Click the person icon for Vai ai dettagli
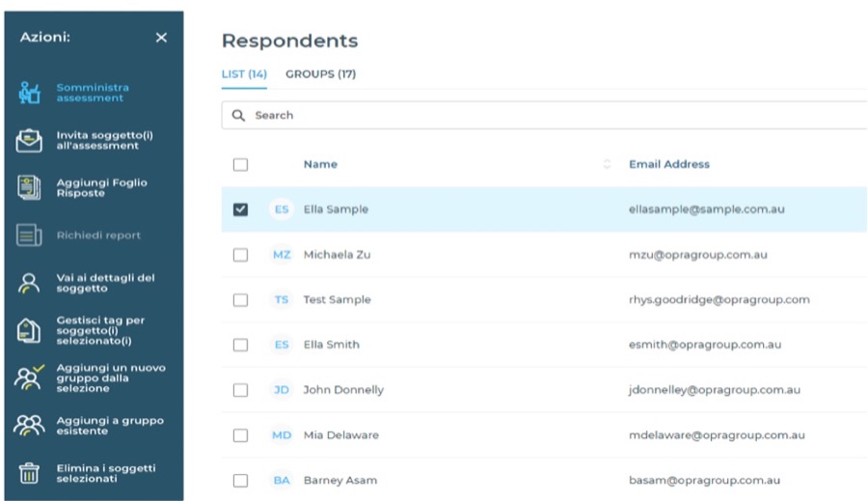Viewport: 868px width, 501px height. pyautogui.click(x=29, y=283)
